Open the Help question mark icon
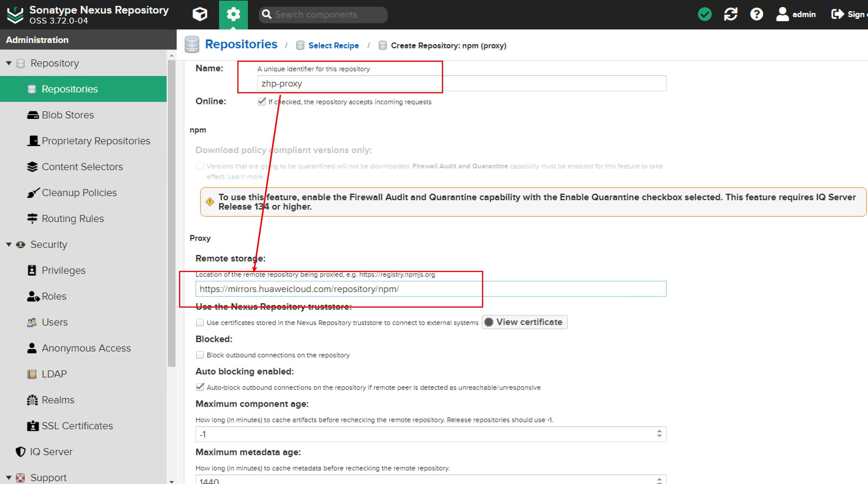868x484 pixels. point(756,14)
